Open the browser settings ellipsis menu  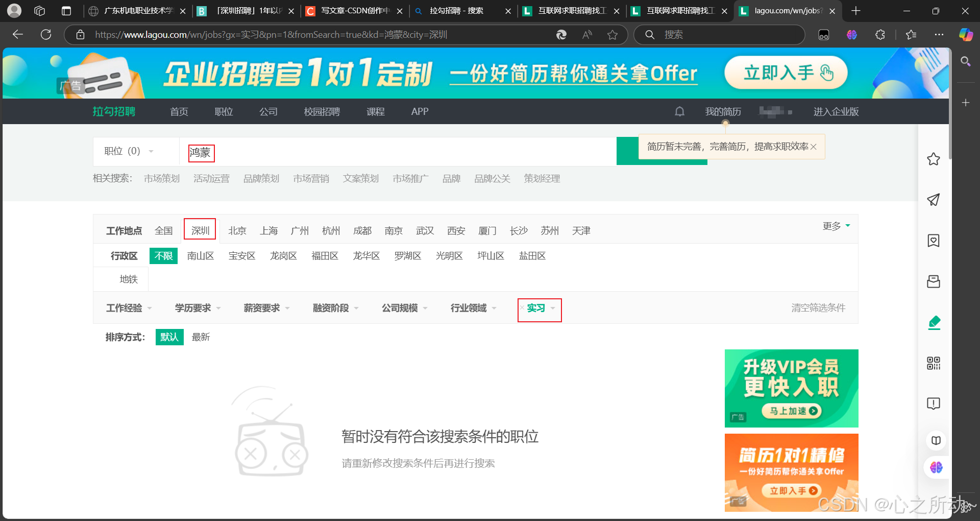939,35
